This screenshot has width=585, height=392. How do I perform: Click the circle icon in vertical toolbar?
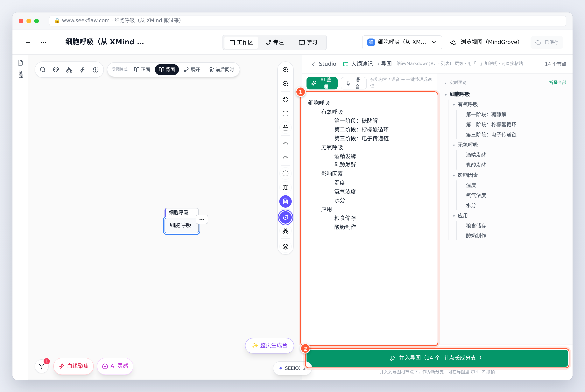click(285, 173)
